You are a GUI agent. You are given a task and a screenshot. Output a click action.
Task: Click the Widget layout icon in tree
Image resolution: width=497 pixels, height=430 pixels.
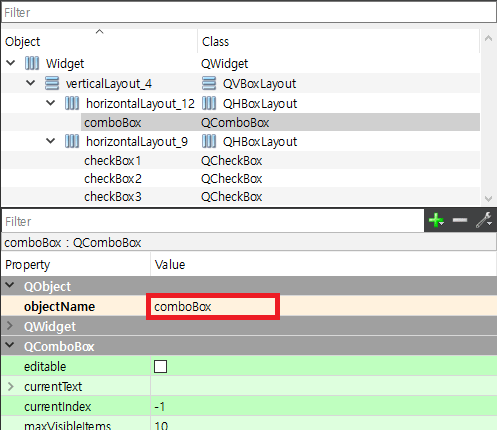tap(32, 63)
